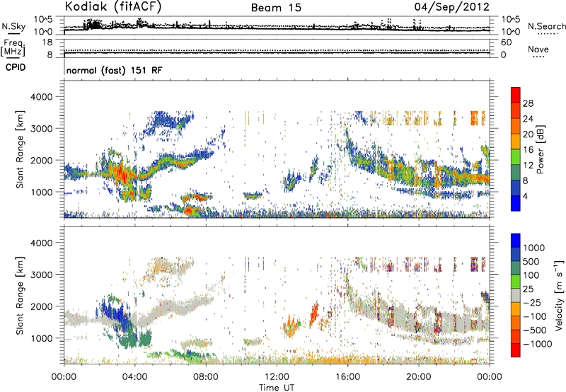Click the blue 4 dB power colorbar segment

(516, 203)
